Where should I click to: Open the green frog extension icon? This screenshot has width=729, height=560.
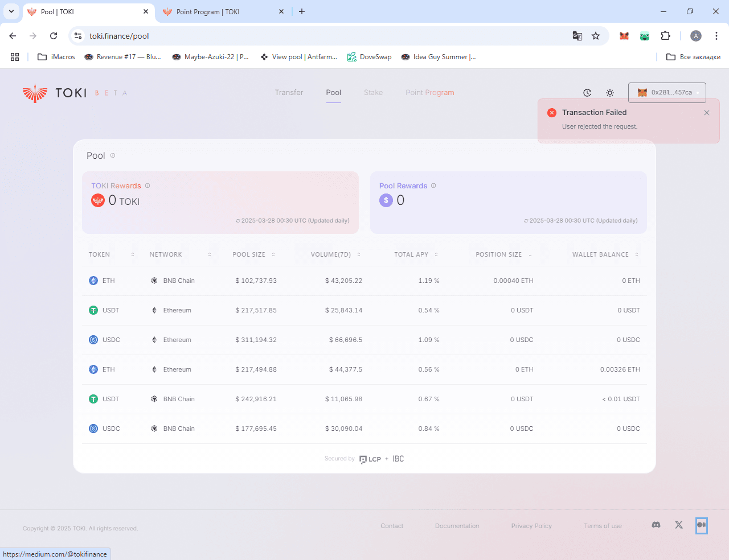(645, 36)
